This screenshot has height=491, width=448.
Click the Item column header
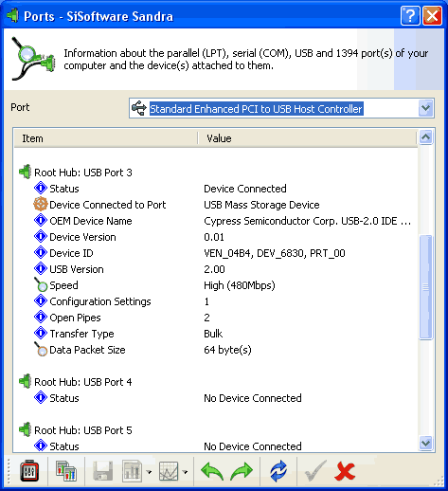tap(106, 138)
